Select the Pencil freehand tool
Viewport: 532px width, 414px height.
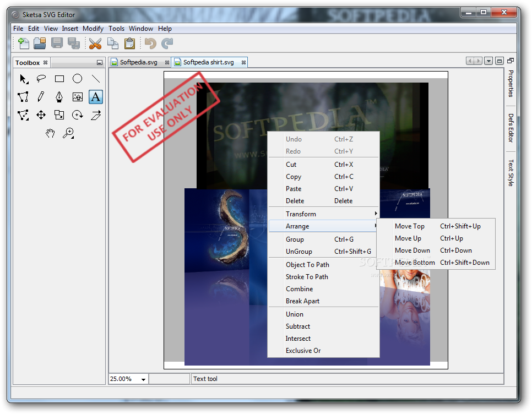pyautogui.click(x=41, y=97)
